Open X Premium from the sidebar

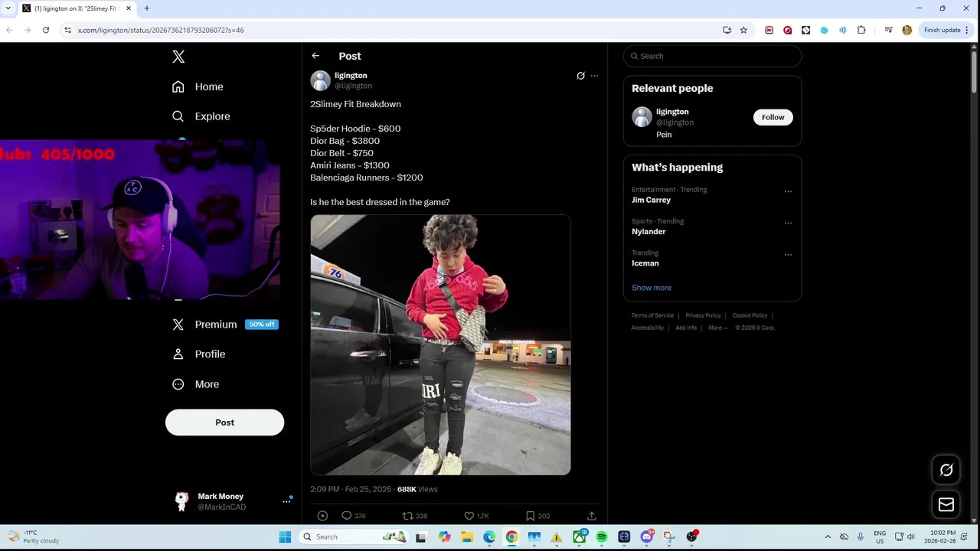point(224,324)
